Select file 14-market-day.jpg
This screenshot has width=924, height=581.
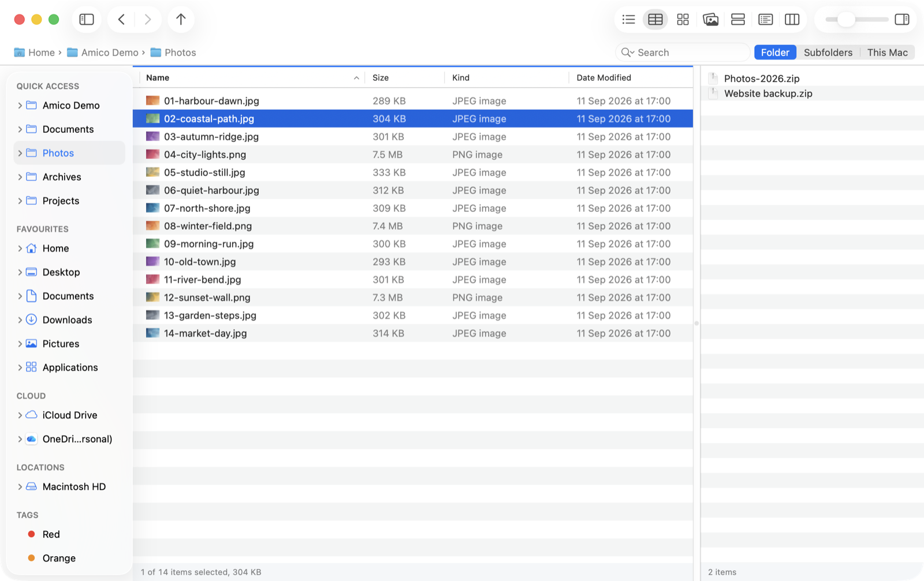[x=413, y=334]
